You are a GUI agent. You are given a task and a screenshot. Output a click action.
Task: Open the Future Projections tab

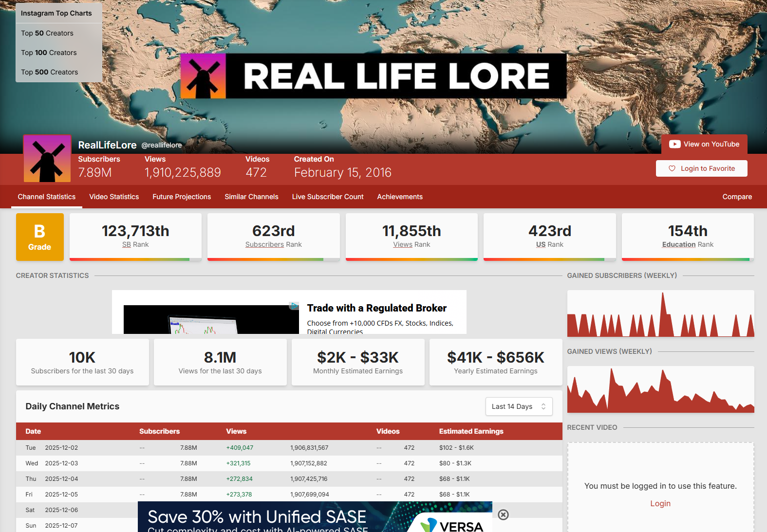(x=182, y=197)
